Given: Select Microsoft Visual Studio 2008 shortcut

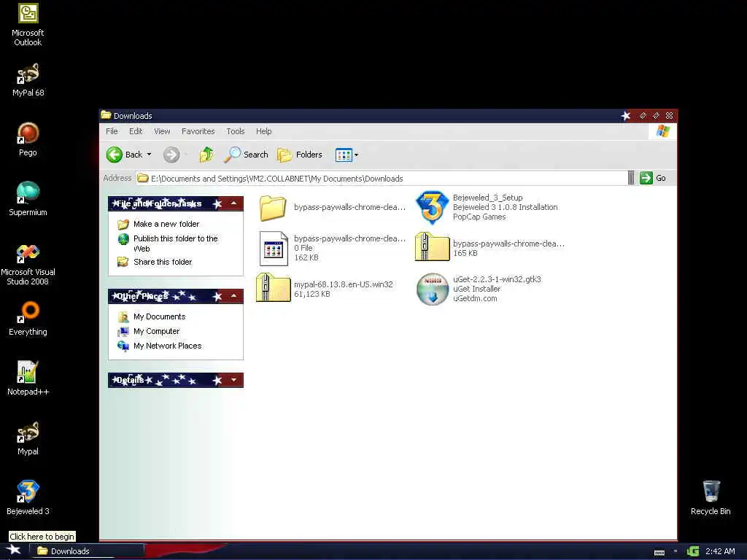Looking at the screenshot, I should point(28,264).
